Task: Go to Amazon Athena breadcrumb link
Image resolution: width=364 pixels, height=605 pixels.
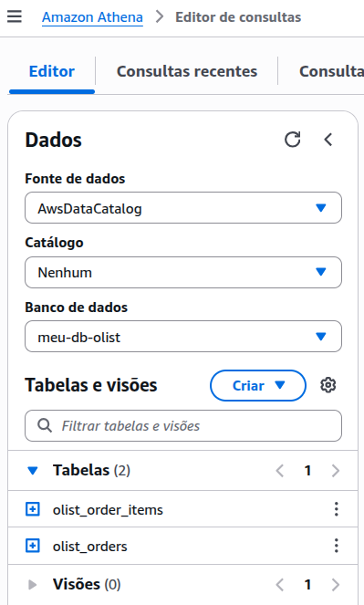Action: 92,17
